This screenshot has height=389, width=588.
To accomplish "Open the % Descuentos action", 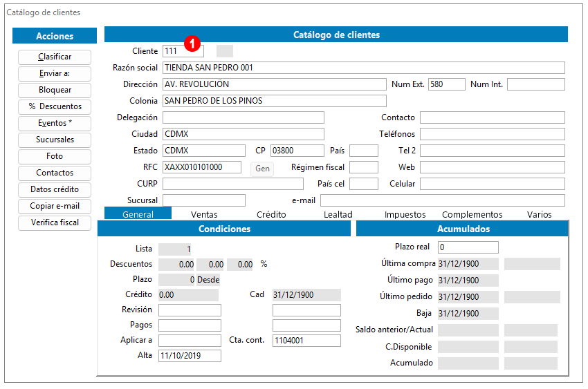I will click(55, 106).
